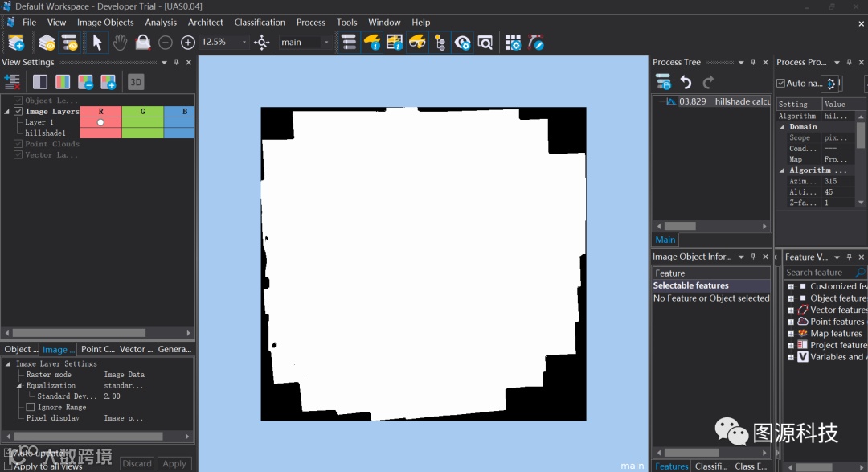
Task: Click the Discard button
Action: (137, 464)
